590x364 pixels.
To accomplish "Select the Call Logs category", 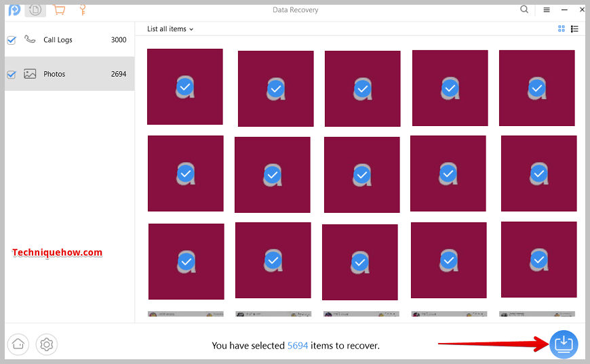I will point(70,40).
